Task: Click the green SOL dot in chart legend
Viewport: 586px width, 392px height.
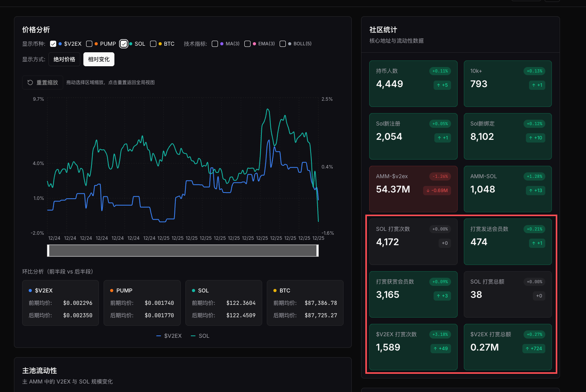Action: pos(131,44)
